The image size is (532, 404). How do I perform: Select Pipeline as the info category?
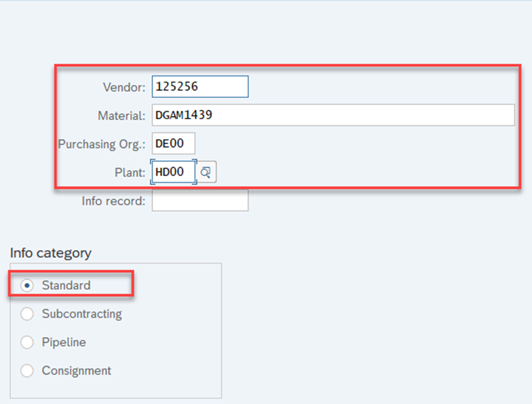tap(27, 342)
